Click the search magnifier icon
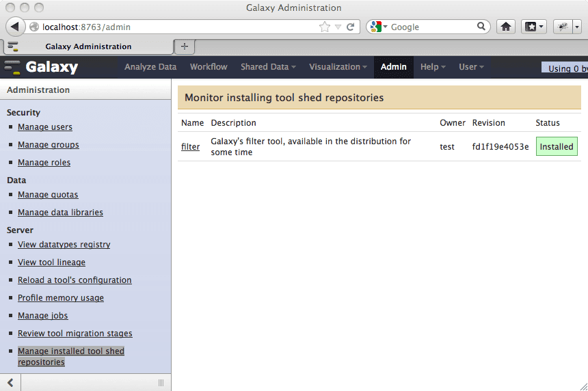Image resolution: width=588 pixels, height=391 pixels. pyautogui.click(x=481, y=27)
